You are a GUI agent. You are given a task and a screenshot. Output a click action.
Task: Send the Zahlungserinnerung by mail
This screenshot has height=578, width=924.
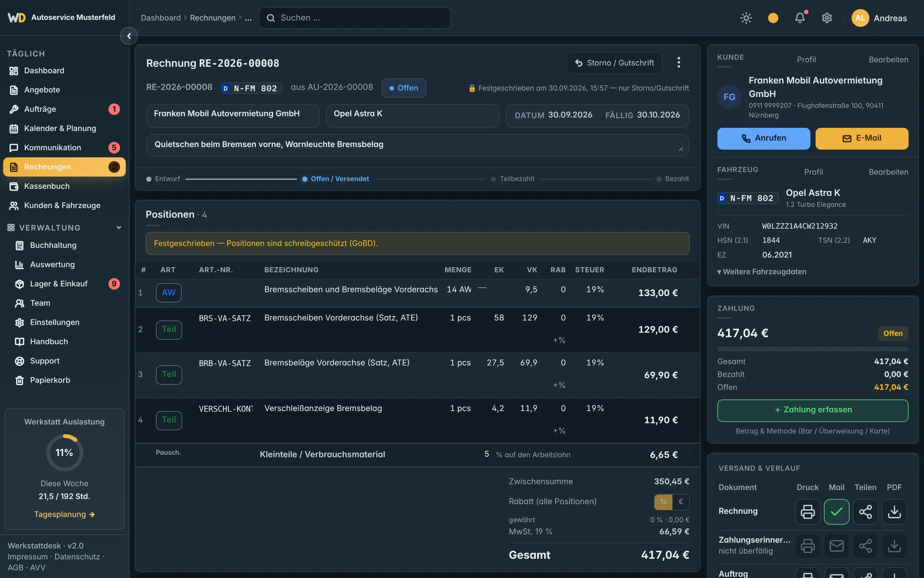tap(837, 546)
